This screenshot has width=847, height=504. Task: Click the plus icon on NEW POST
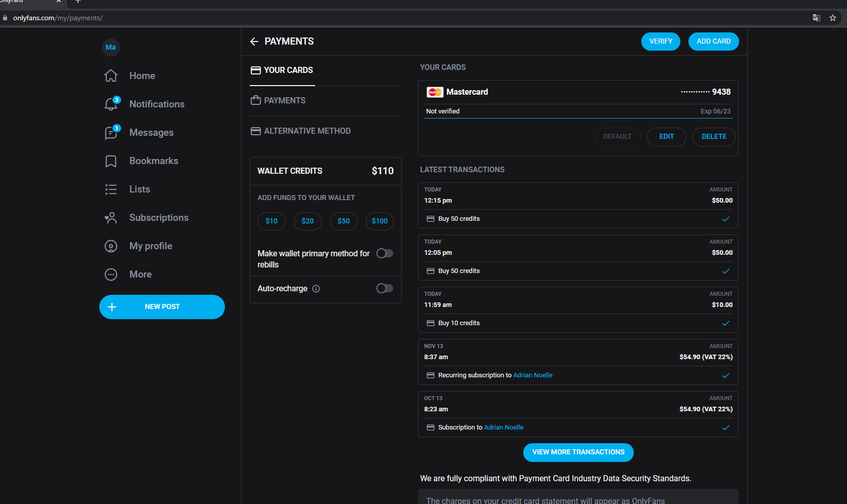(112, 307)
